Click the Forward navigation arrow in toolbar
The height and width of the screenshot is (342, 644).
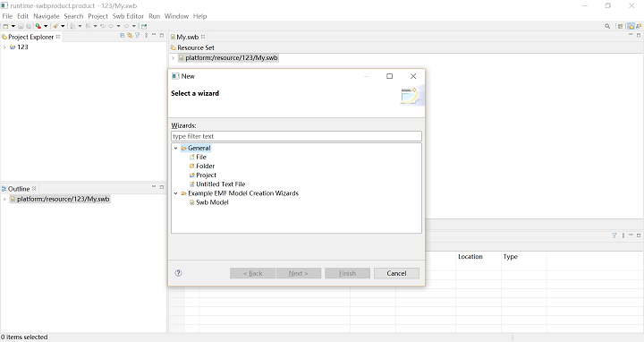pyautogui.click(x=126, y=26)
